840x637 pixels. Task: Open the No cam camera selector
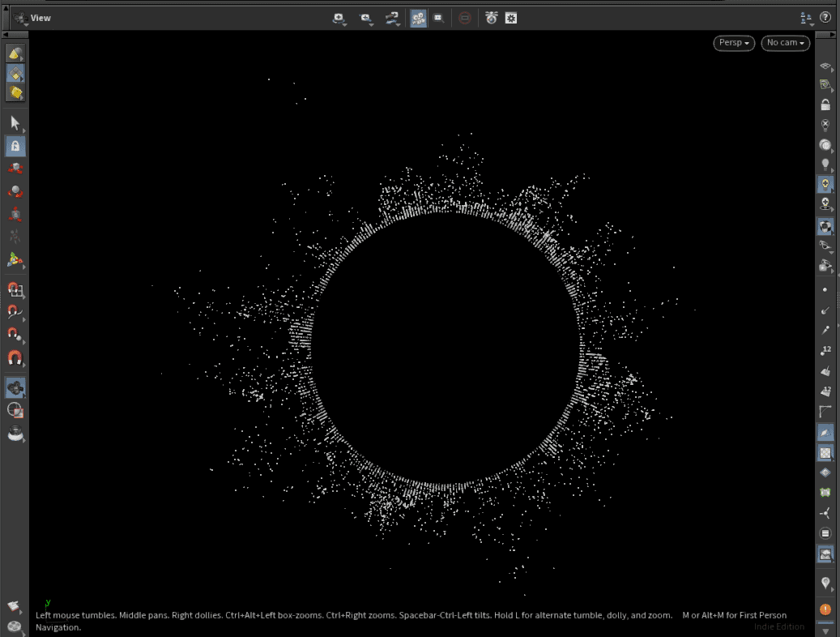point(783,43)
